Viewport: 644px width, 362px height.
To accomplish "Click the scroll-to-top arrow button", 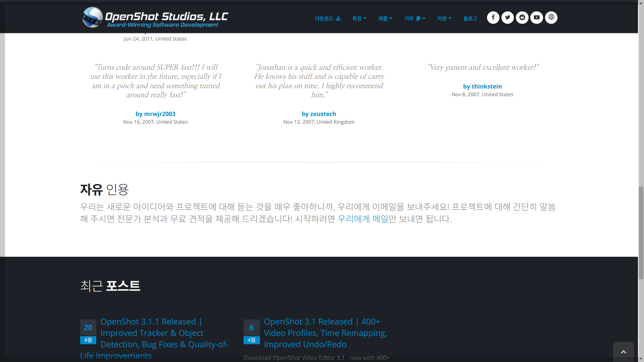I will point(623,351).
